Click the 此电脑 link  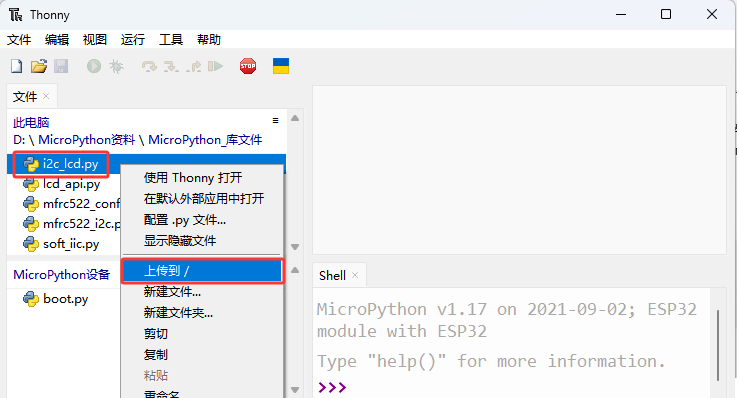pyautogui.click(x=31, y=123)
